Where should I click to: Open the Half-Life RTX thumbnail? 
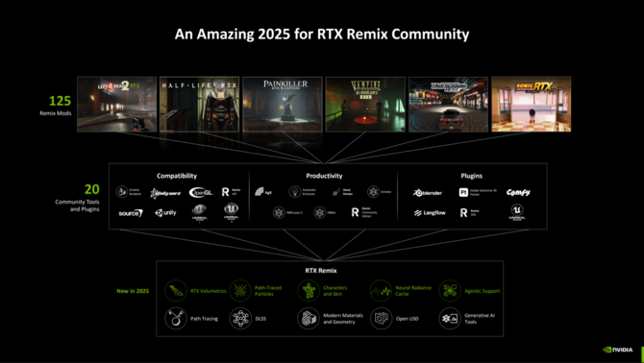200,104
